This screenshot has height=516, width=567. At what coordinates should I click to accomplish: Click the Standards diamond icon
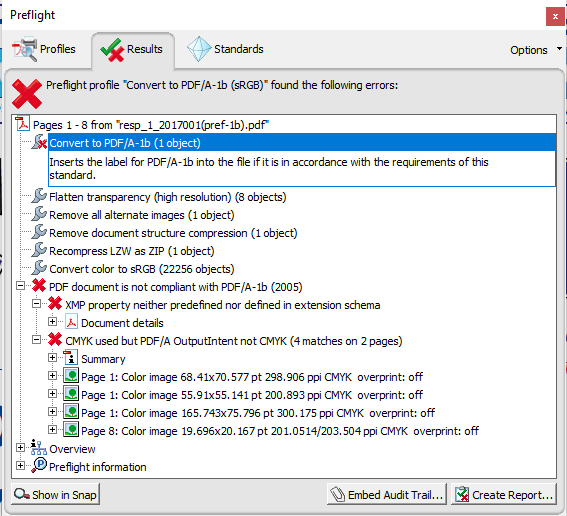pyautogui.click(x=199, y=49)
